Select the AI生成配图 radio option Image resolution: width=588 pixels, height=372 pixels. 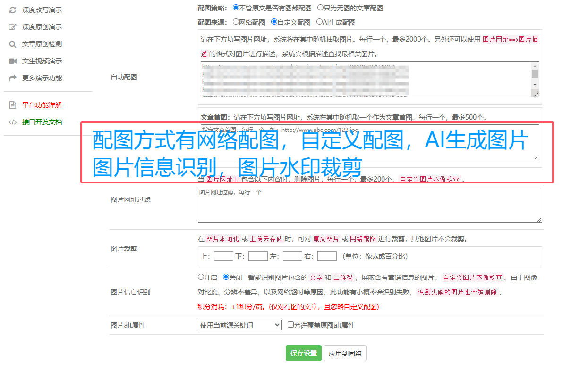(x=319, y=22)
